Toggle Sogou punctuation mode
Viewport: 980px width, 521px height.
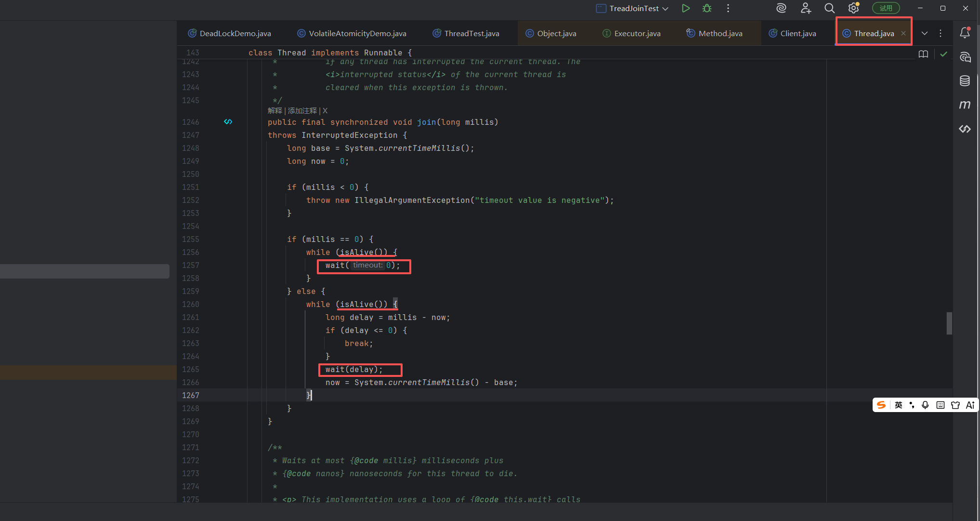pyautogui.click(x=912, y=405)
